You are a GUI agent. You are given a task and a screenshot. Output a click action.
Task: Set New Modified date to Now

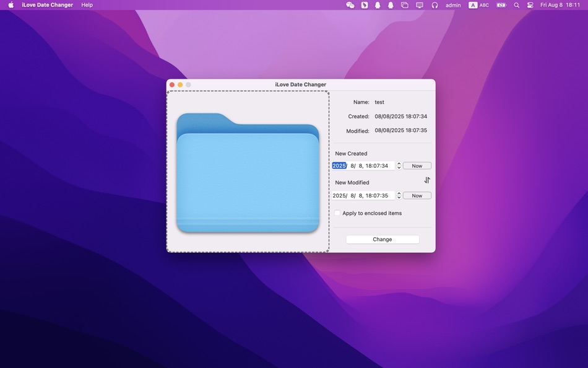(417, 196)
